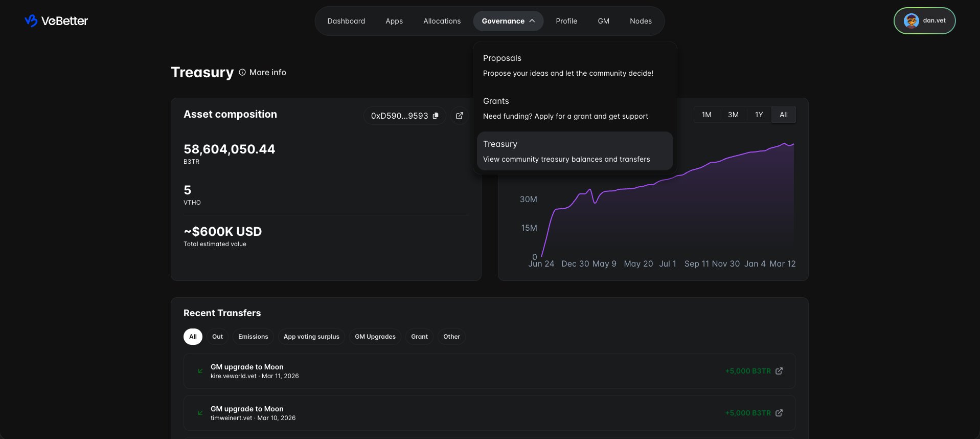Click incoming arrow icon on first transfer
Viewport: 980px width, 439px height.
point(200,371)
